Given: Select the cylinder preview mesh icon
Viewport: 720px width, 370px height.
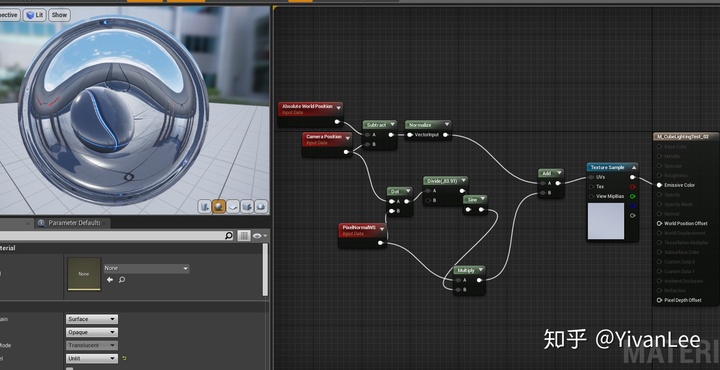Looking at the screenshot, I should (204, 206).
